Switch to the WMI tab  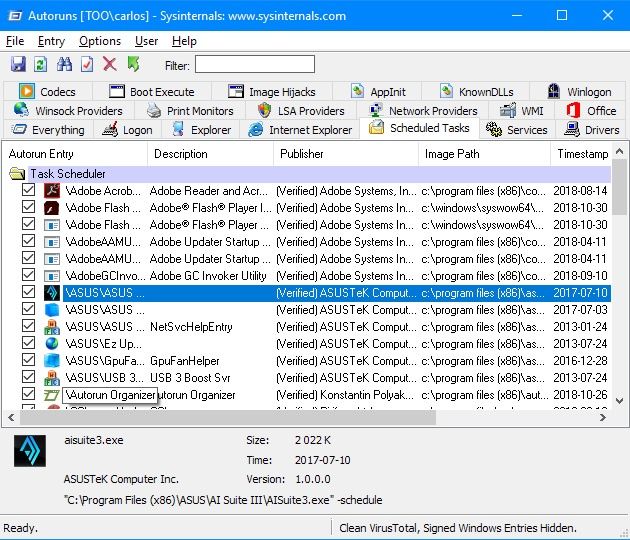pyautogui.click(x=522, y=110)
